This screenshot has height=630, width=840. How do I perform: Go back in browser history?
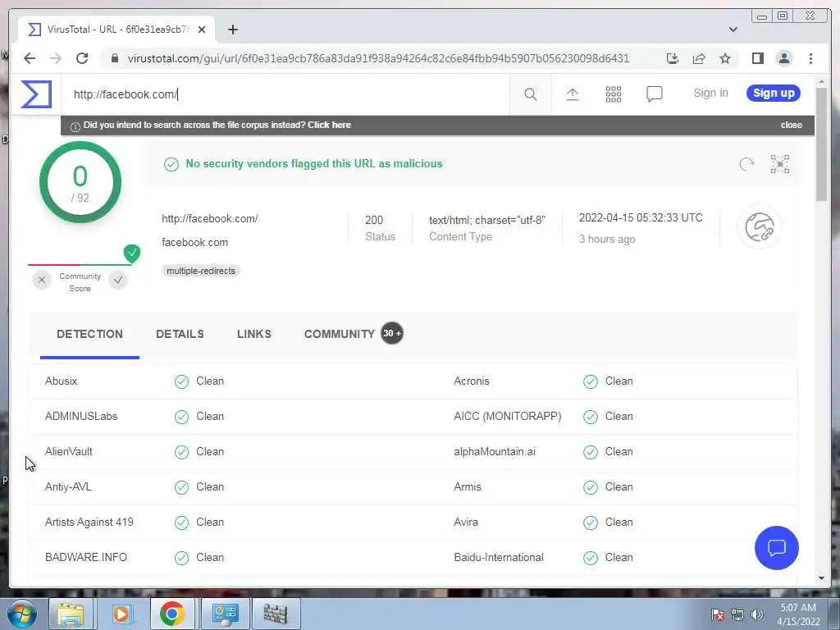tap(30, 58)
